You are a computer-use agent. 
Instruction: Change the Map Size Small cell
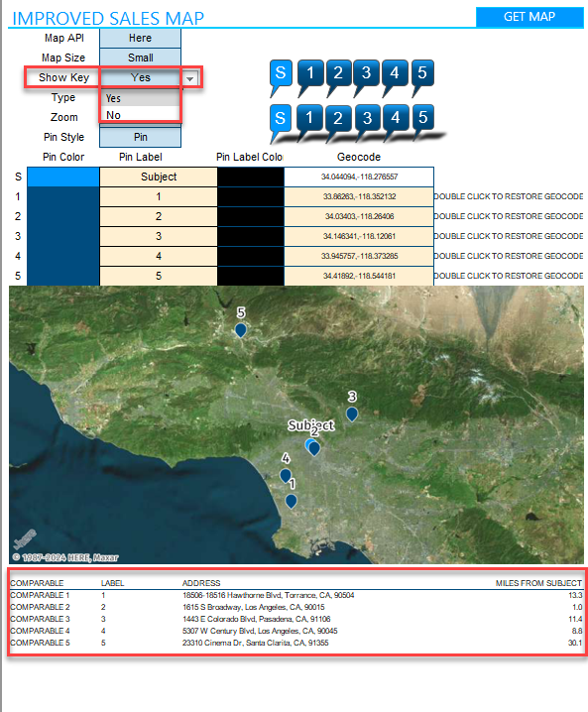point(140,58)
